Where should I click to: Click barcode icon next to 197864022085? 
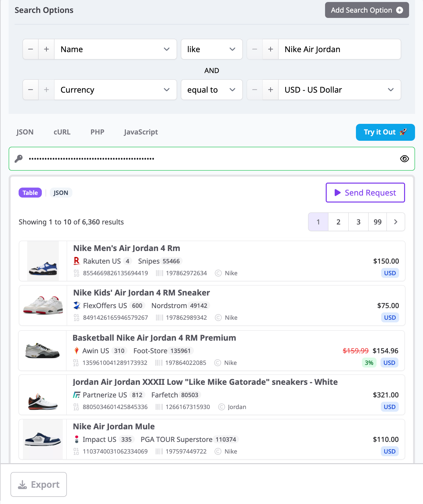(x=159, y=363)
